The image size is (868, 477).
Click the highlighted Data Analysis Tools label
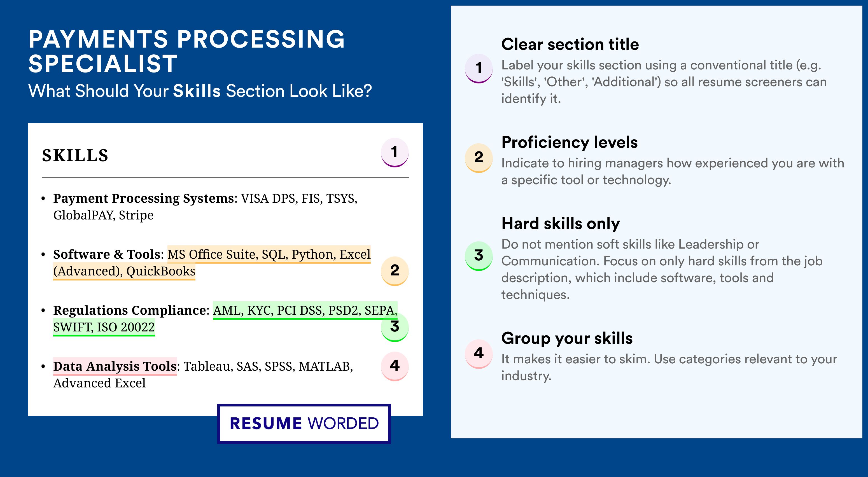[x=115, y=366]
